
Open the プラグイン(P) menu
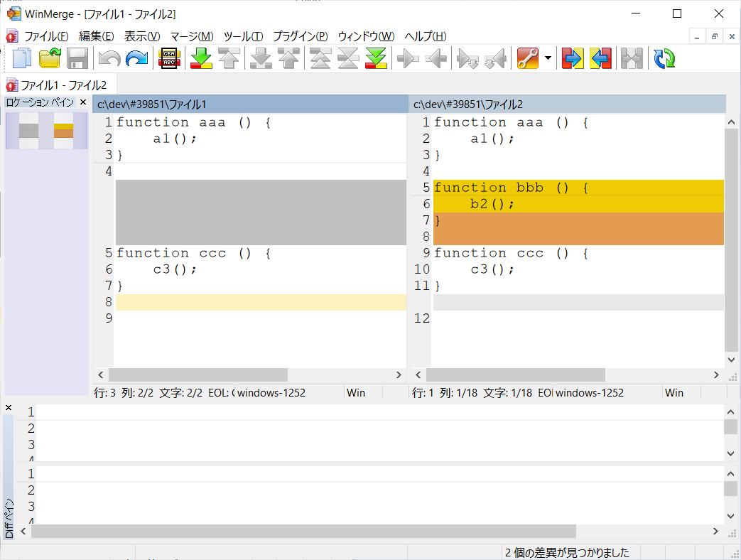pos(301,36)
